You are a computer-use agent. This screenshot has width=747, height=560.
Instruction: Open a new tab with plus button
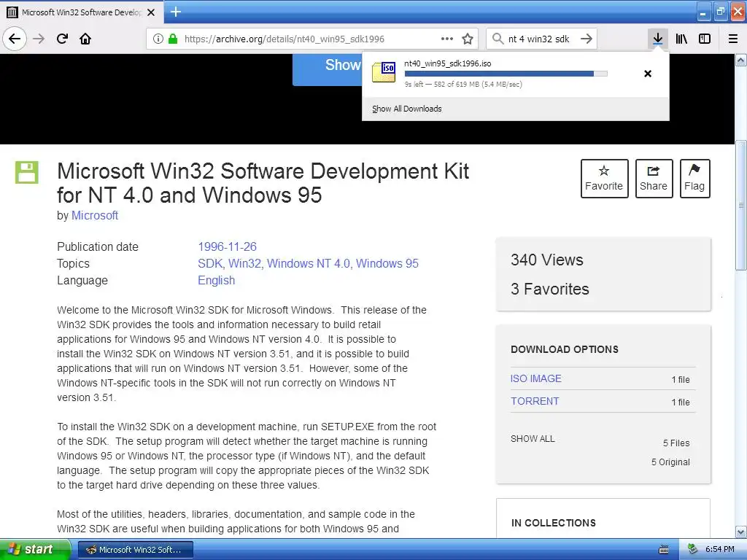click(x=175, y=12)
